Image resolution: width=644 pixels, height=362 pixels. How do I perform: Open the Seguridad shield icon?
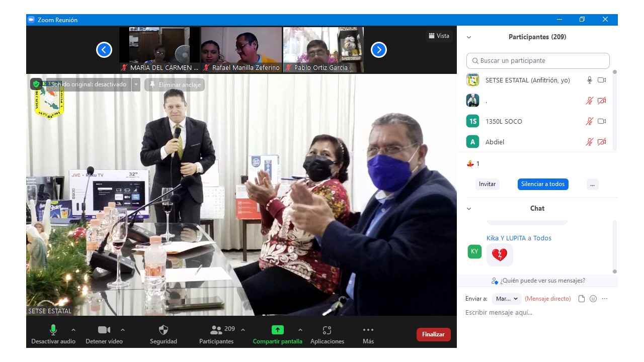click(x=163, y=330)
